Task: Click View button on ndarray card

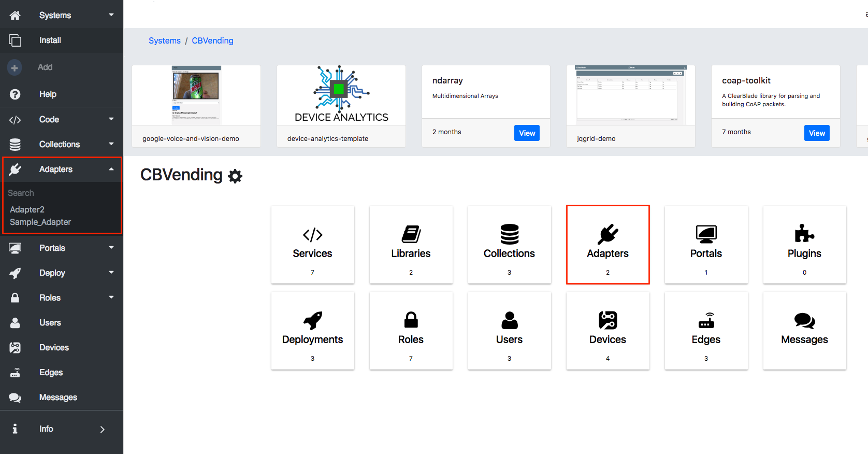Action: click(527, 133)
